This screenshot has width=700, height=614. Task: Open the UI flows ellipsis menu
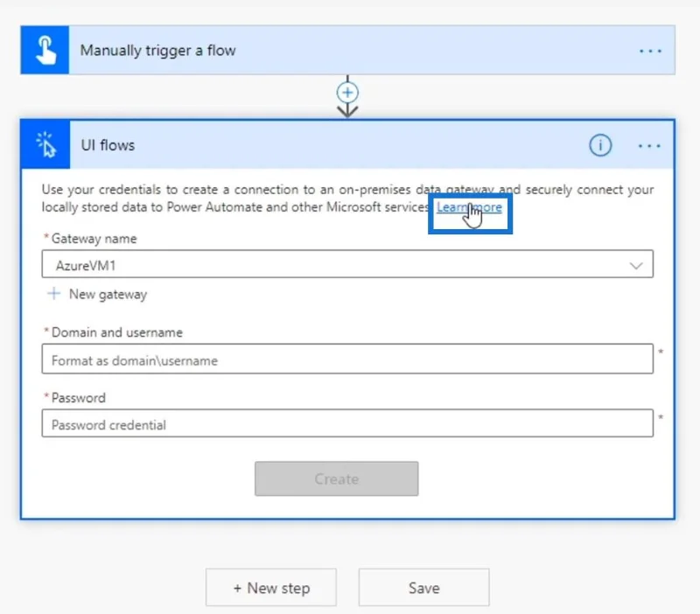coord(649,145)
